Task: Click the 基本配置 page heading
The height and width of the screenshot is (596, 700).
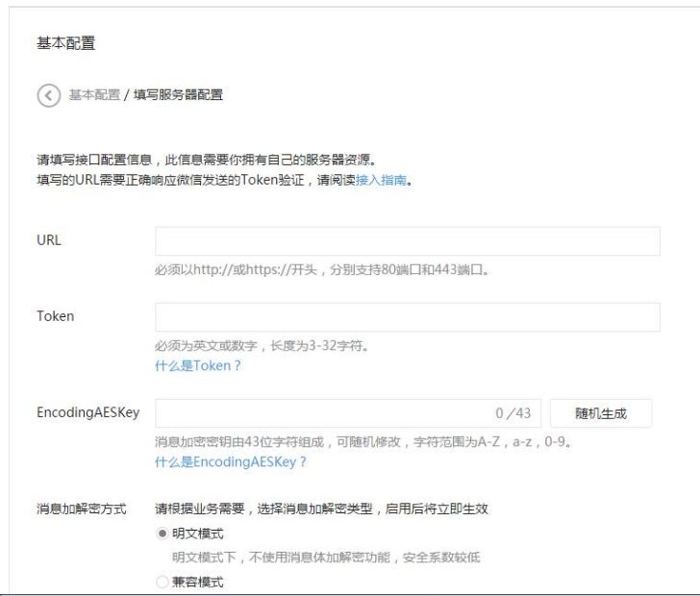Action: (66, 43)
